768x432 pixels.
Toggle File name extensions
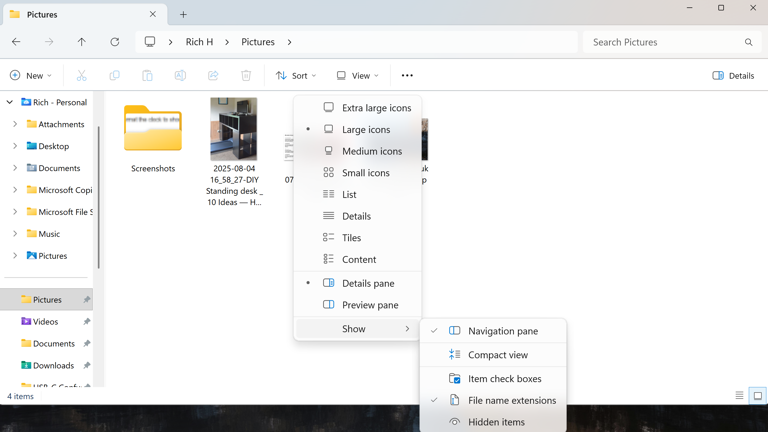point(493,400)
